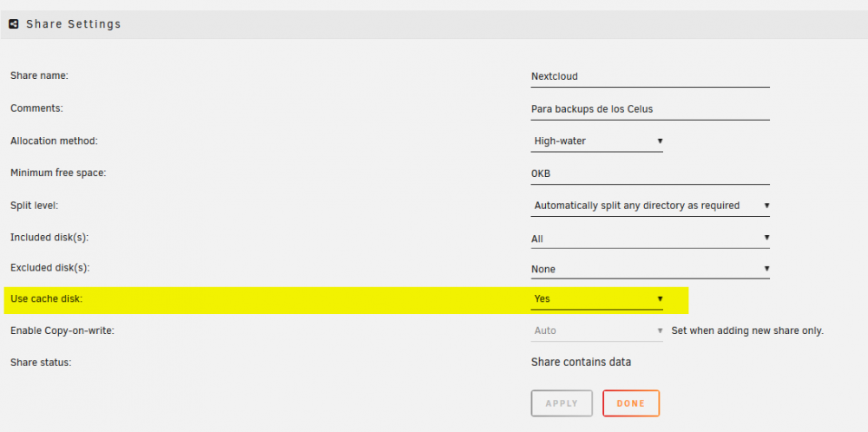
Task: Click the 'Excluded disk(s):' label
Action: coord(49,268)
